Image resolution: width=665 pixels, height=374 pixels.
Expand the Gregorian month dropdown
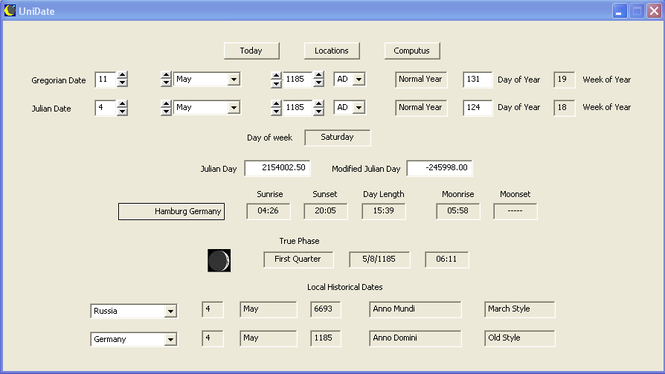click(233, 79)
